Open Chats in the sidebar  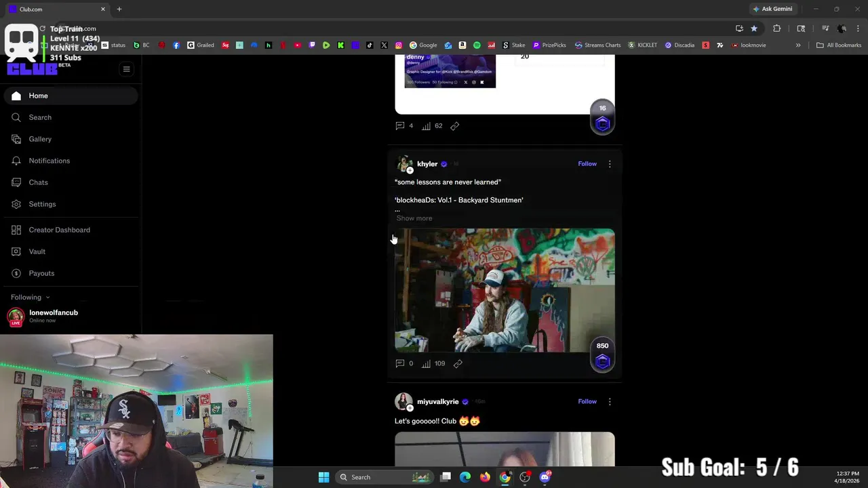click(71, 182)
